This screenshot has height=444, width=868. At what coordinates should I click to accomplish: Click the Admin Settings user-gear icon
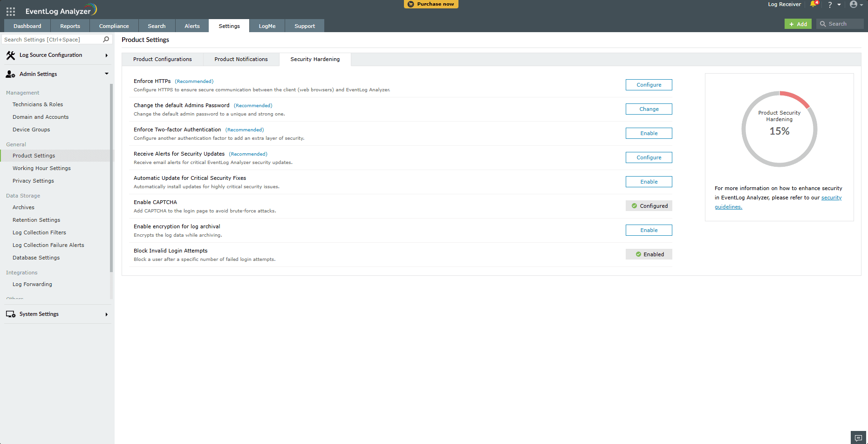11,74
